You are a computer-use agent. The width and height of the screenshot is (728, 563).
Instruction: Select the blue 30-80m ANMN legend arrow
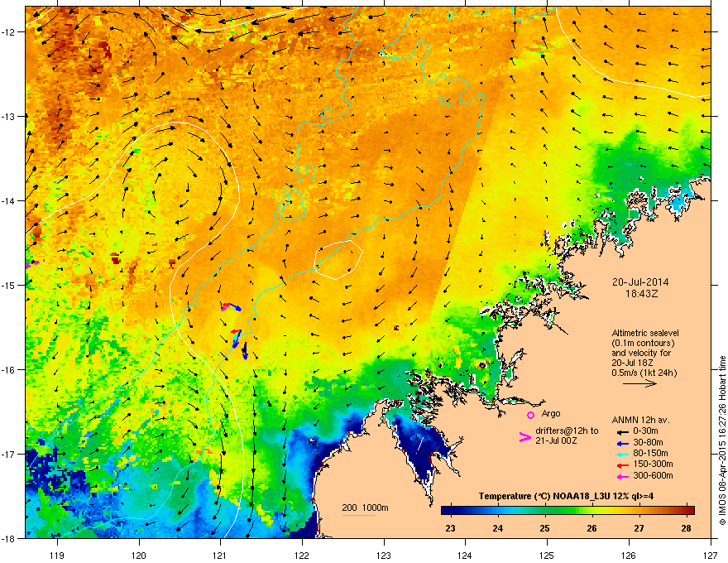click(x=623, y=443)
